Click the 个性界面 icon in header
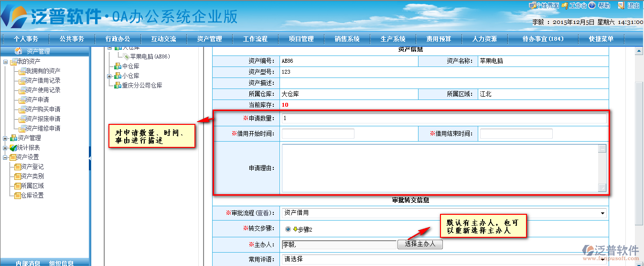Viewport: 644px width, 266px height. (x=532, y=6)
